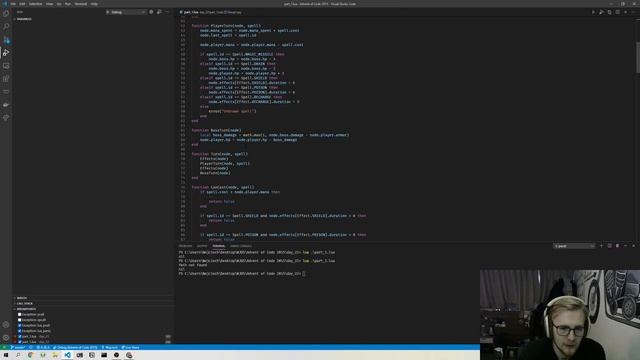Expand the Call Stack section
The height and width of the screenshot is (360, 640).
(93, 303)
